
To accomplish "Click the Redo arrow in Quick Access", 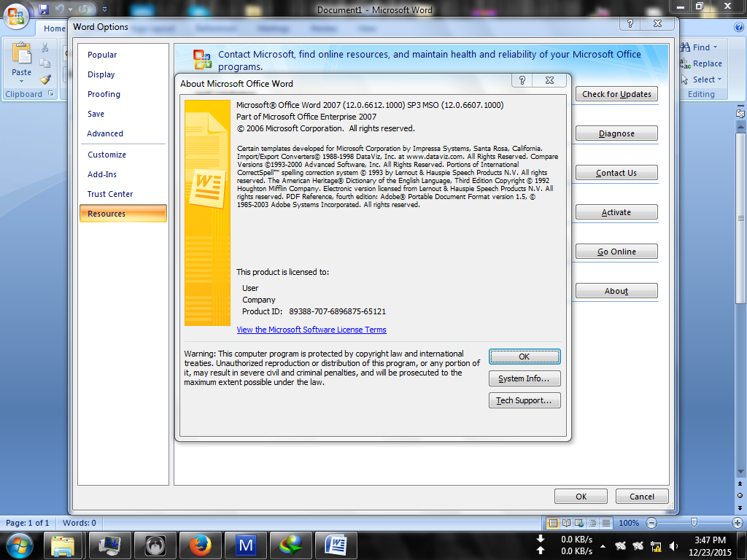I will click(x=83, y=9).
